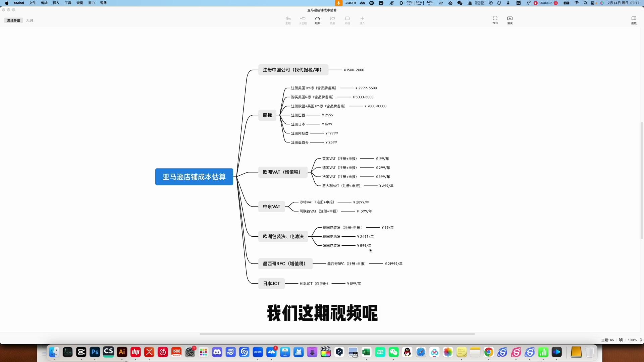The width and height of the screenshot is (644, 362).
Task: Open the 插入 (Insert) plus menu
Action: coord(362,20)
